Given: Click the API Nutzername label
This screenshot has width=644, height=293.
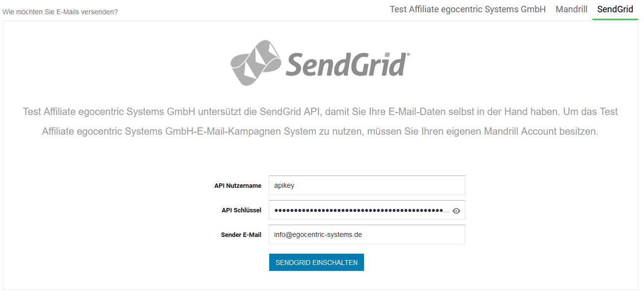Looking at the screenshot, I should point(238,186).
